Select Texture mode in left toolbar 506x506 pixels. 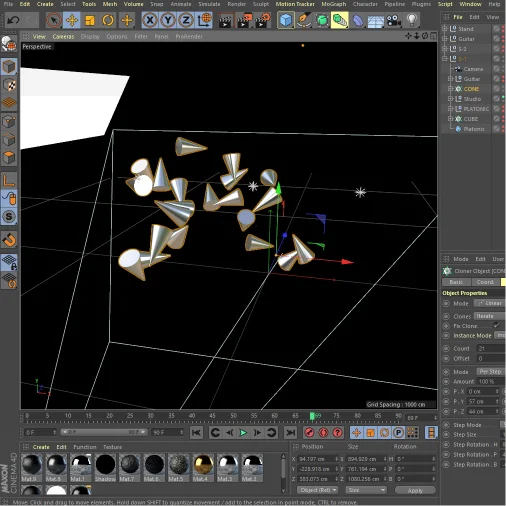[9, 85]
